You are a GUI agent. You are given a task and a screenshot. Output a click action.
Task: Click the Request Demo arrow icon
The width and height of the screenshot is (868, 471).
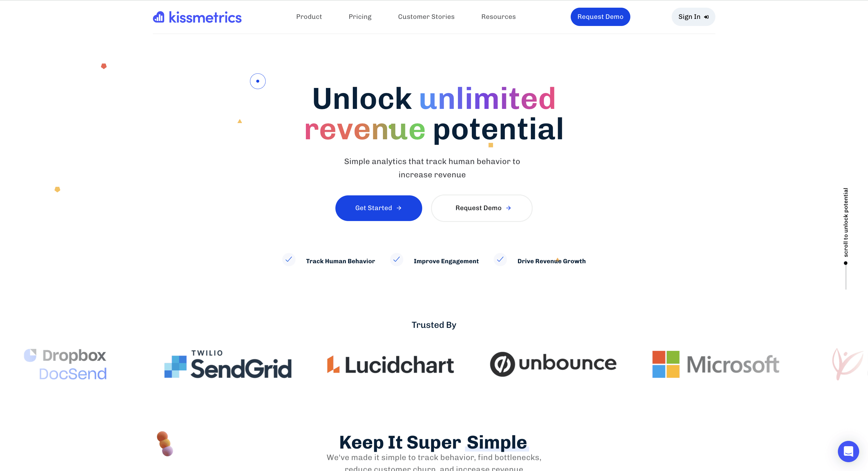tap(508, 208)
